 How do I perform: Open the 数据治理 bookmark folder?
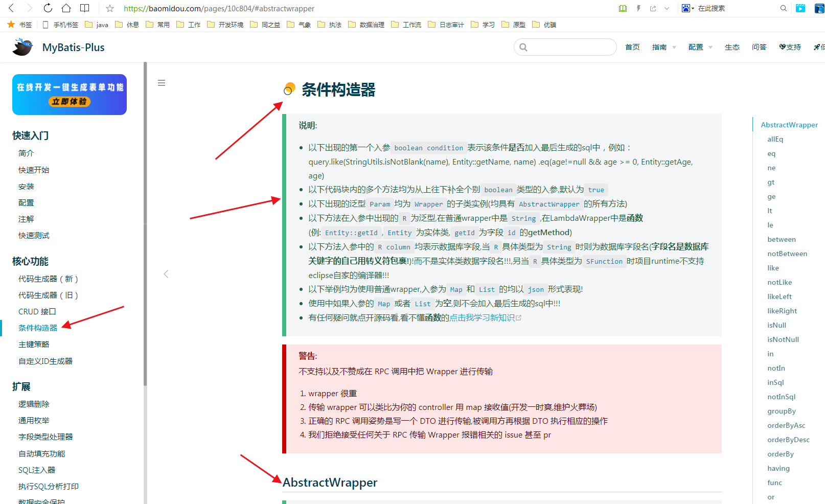pyautogui.click(x=366, y=25)
